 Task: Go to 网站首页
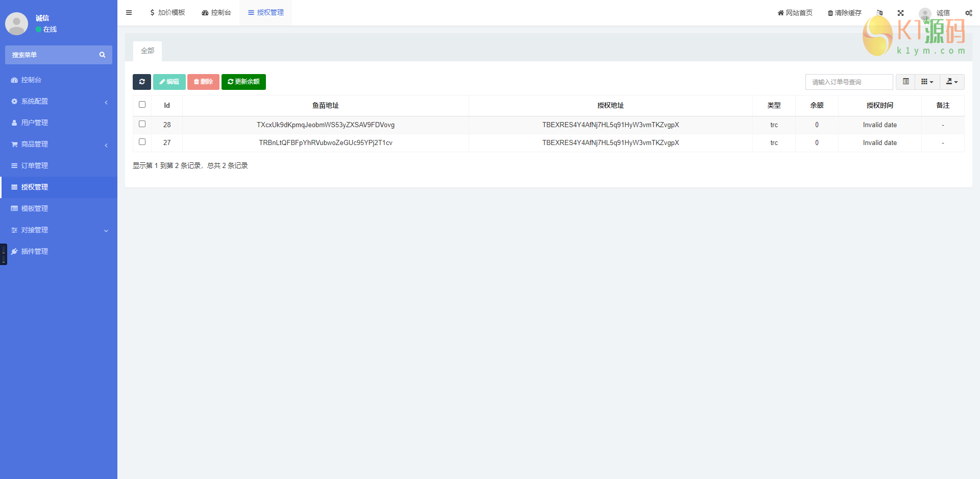coord(795,13)
